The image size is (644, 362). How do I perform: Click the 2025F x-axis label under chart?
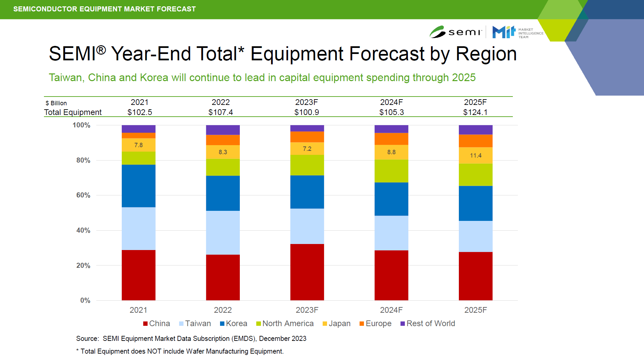(x=476, y=310)
